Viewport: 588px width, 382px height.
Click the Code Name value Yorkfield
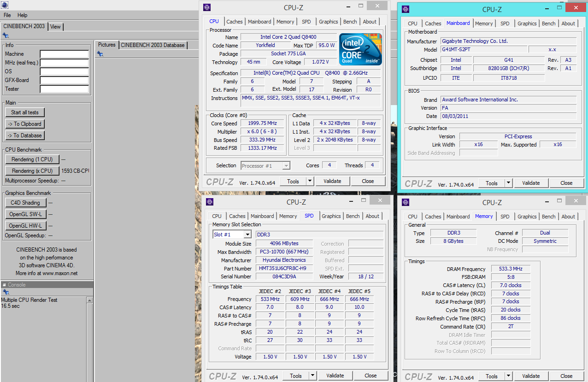click(x=265, y=45)
